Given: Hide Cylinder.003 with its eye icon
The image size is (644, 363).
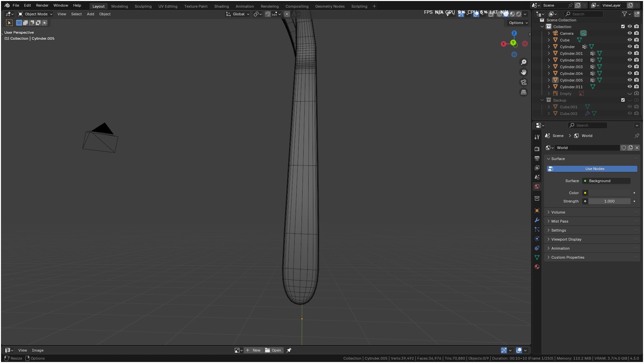Looking at the screenshot, I should click(630, 67).
